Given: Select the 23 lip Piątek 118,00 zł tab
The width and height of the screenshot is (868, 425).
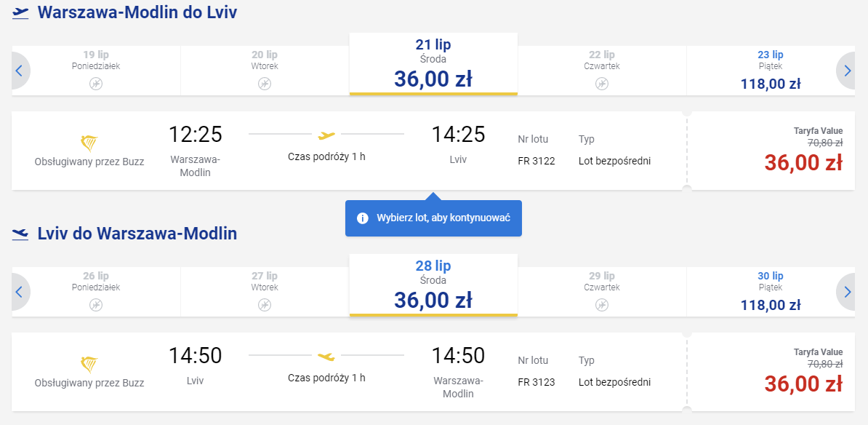Looking at the screenshot, I should click(771, 71).
